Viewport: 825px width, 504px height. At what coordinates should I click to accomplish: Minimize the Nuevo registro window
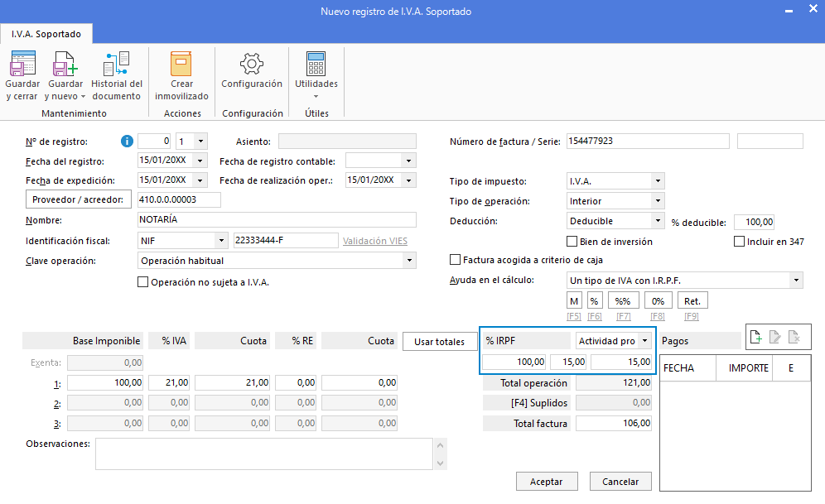[x=789, y=11]
